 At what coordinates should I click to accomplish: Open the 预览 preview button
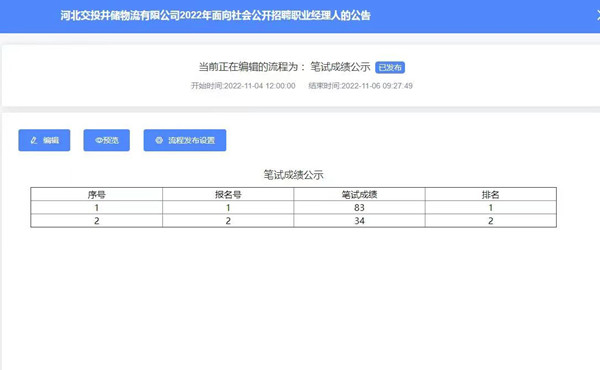point(106,140)
